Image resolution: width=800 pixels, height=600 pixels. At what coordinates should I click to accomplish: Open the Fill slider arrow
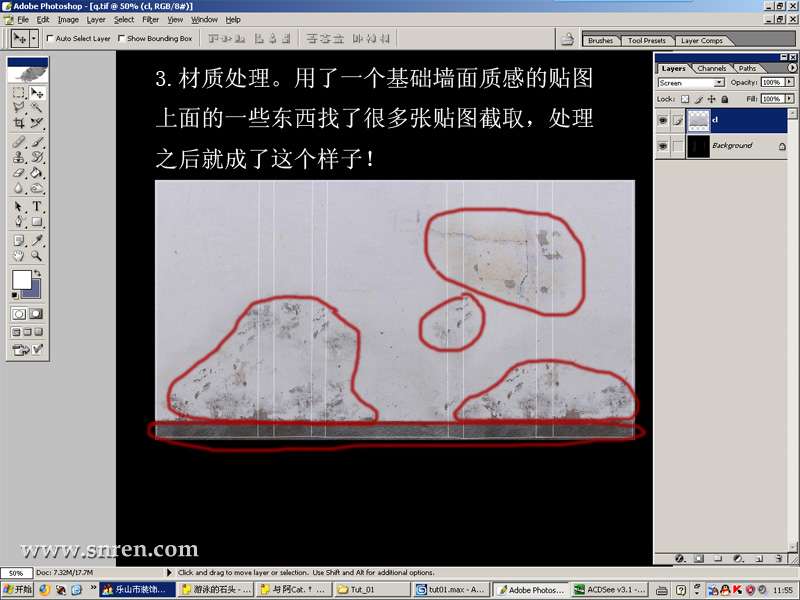click(790, 98)
